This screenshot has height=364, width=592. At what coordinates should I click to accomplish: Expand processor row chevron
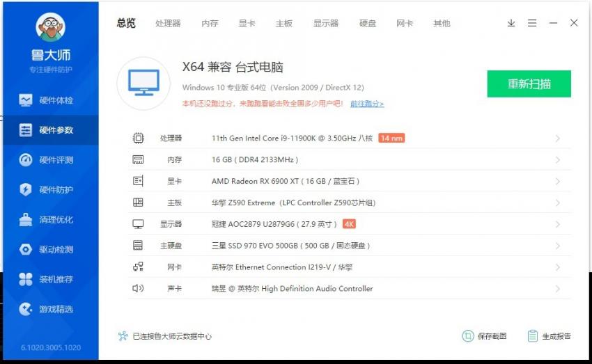[x=558, y=139]
